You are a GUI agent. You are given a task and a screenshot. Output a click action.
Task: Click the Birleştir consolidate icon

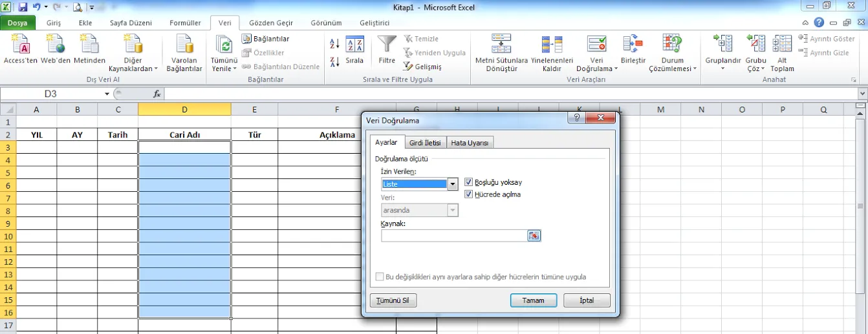[x=633, y=44]
